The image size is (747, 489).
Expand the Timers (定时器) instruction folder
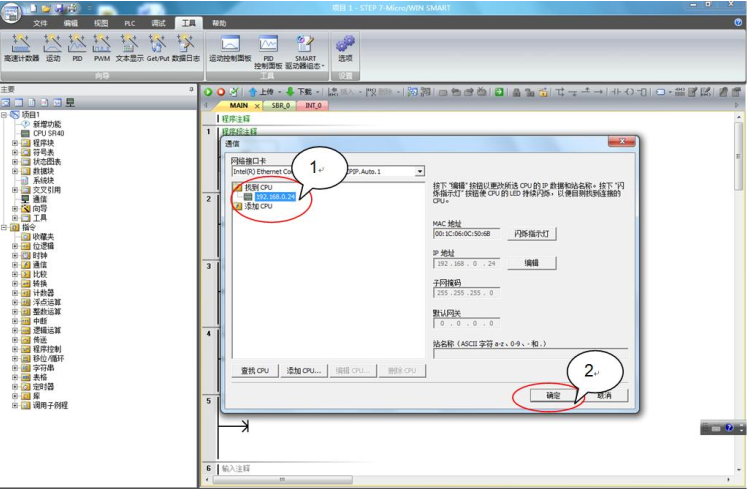coord(15,387)
